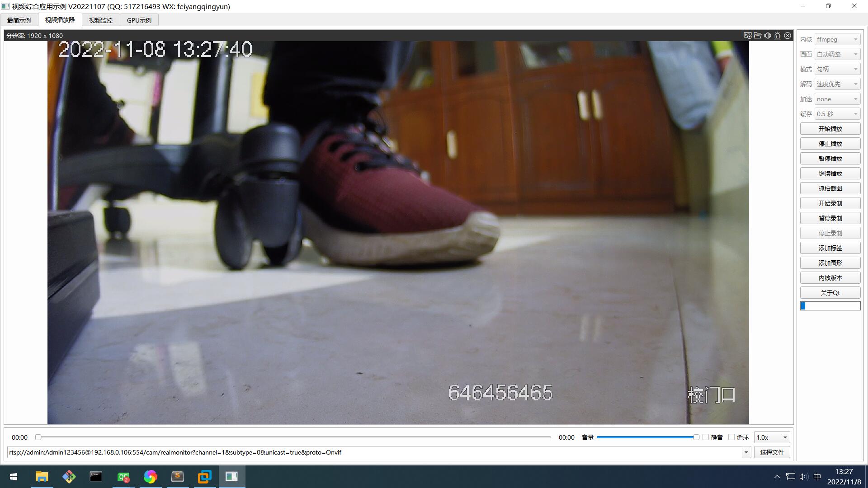
Task: Open the 缓存 0.5 秒 dropdown
Action: [x=837, y=114]
